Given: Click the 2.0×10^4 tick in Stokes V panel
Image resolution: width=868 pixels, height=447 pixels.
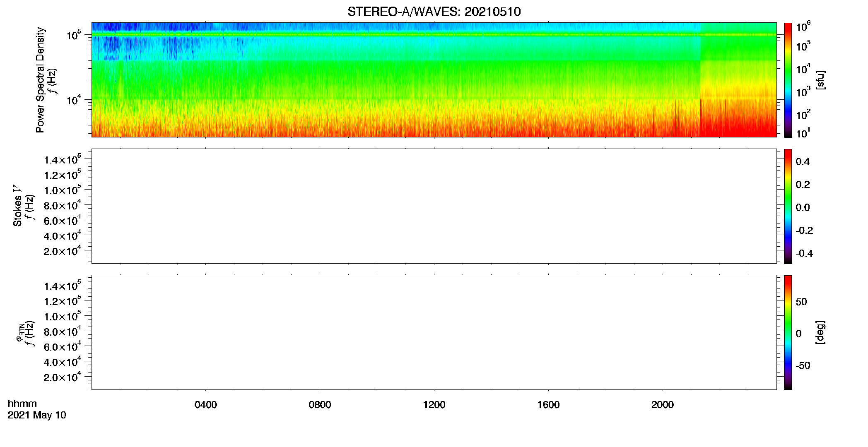Looking at the screenshot, I should (63, 250).
